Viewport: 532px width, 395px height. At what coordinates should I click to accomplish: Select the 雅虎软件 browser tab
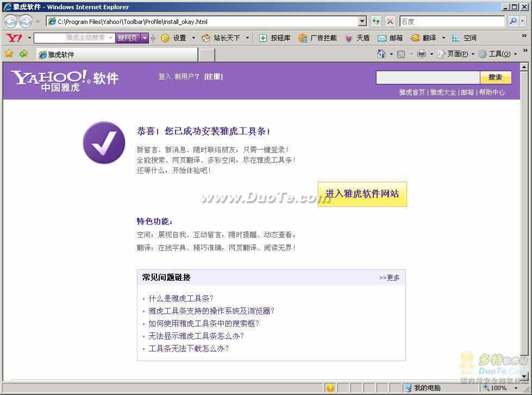click(x=117, y=54)
